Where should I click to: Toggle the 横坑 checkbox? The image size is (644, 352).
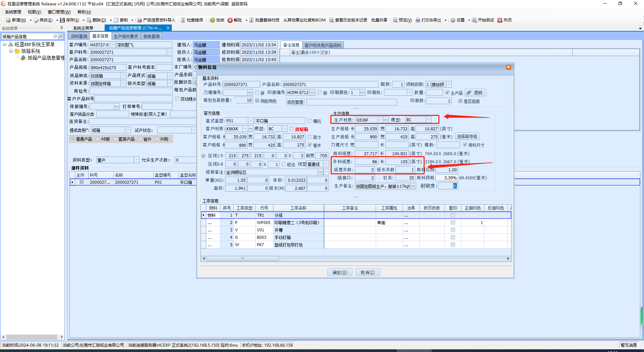click(310, 121)
